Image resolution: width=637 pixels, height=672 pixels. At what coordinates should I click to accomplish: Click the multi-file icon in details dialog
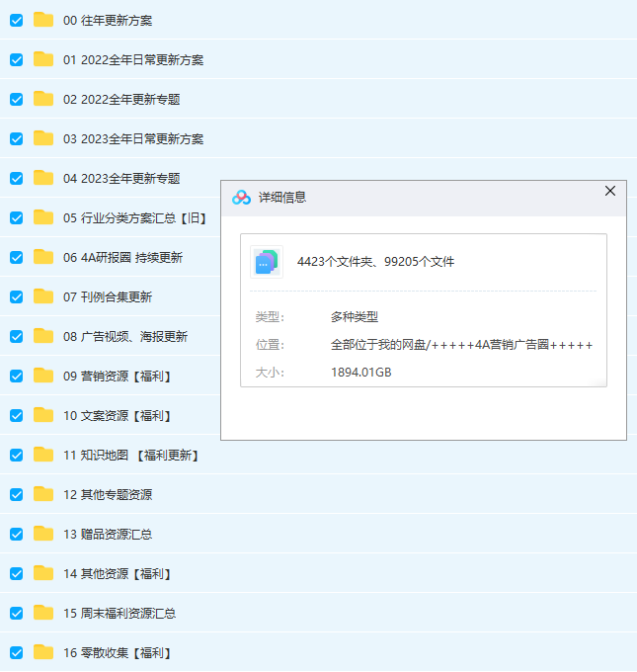click(x=267, y=262)
